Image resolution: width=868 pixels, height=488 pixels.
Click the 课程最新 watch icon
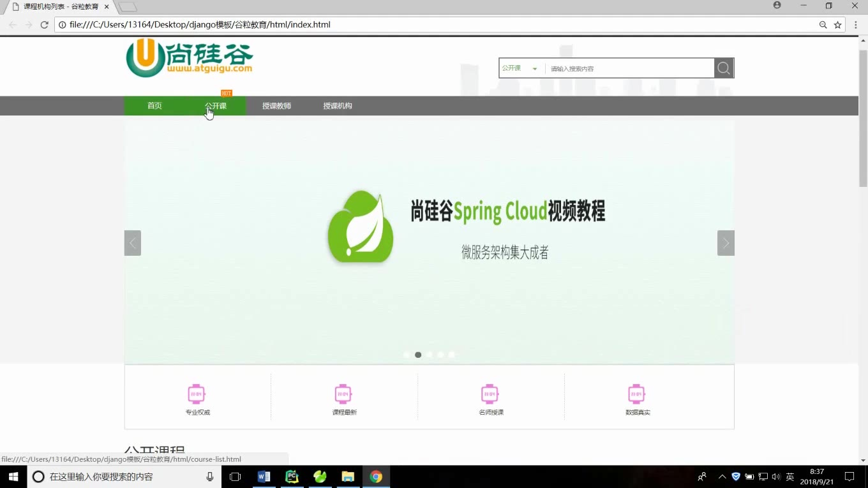(x=343, y=394)
